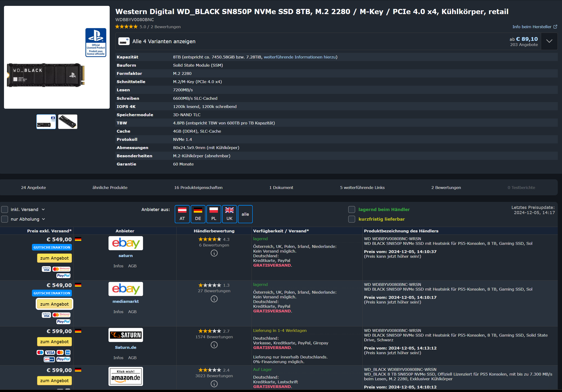Viewport: 562px width, 392px height.
Task: Check the lagernd beim Händler box
Action: pyautogui.click(x=352, y=209)
